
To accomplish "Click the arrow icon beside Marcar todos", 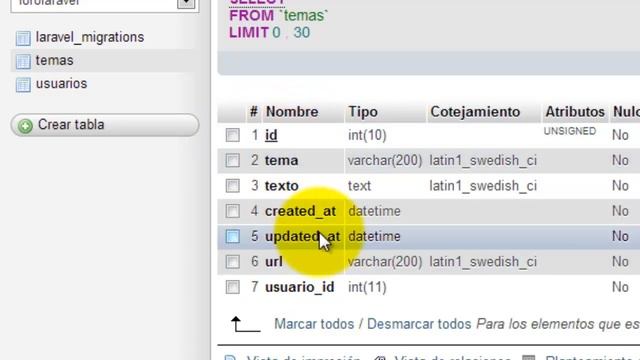I will pos(245,324).
